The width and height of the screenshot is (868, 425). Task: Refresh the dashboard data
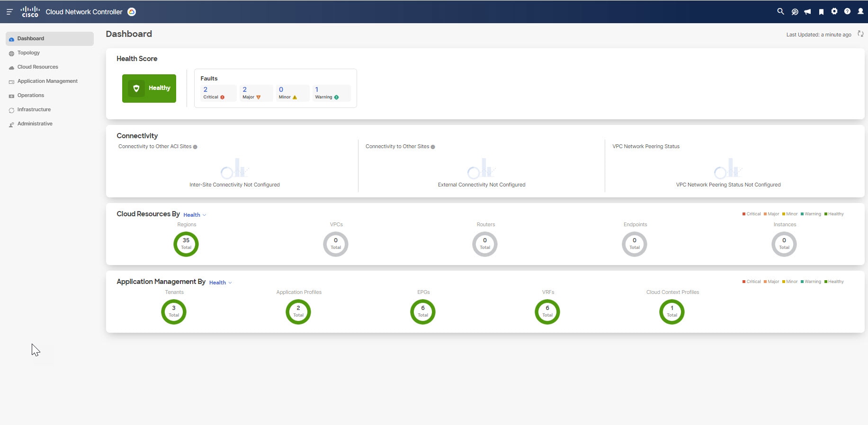coord(860,34)
